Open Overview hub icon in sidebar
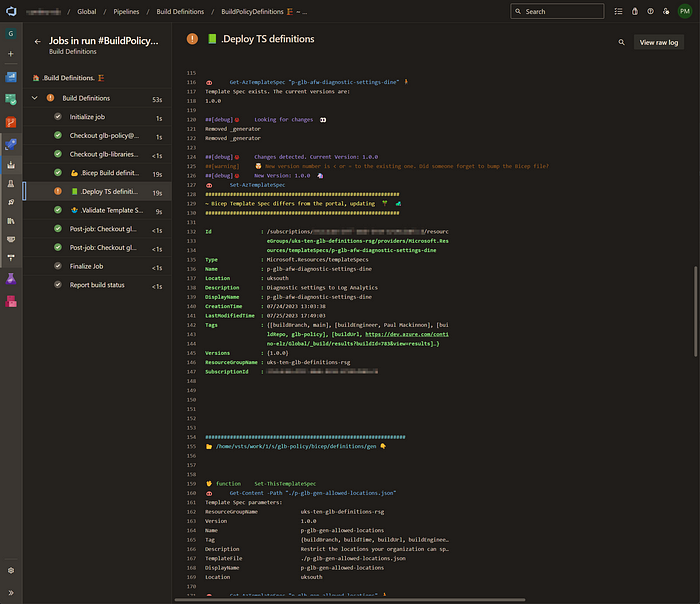This screenshot has width=700, height=604. click(11, 77)
